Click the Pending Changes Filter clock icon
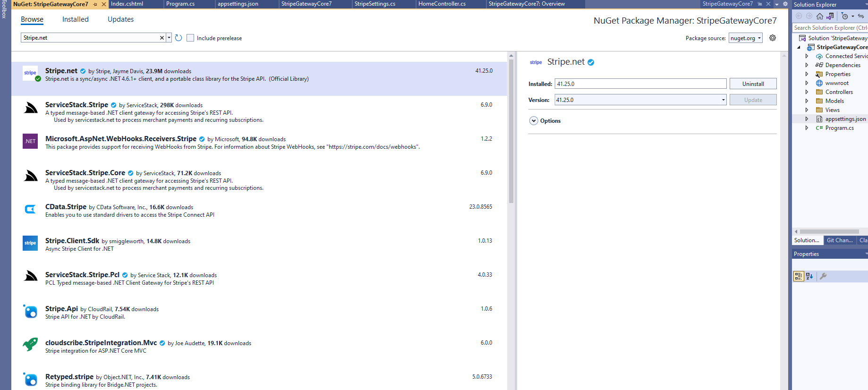Image resolution: width=868 pixels, height=390 pixels. (845, 16)
